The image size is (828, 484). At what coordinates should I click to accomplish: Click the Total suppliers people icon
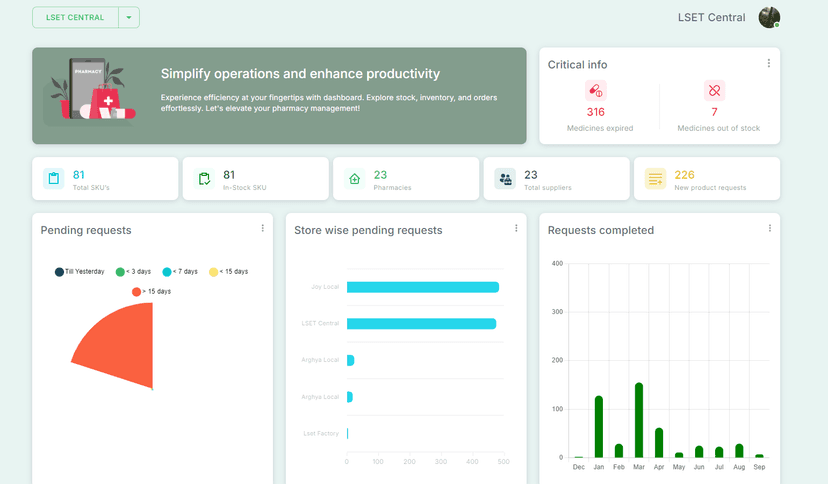[505, 178]
